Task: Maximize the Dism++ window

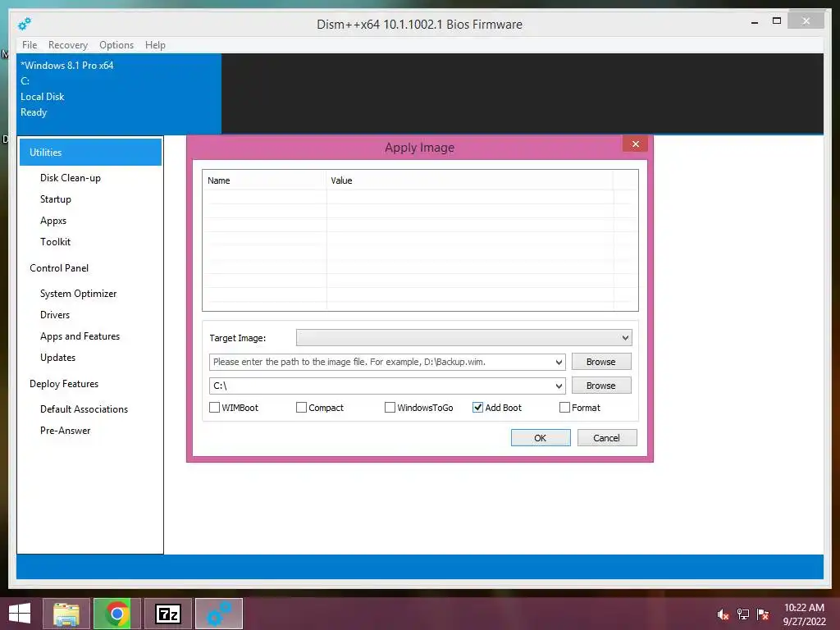Action: [777, 21]
